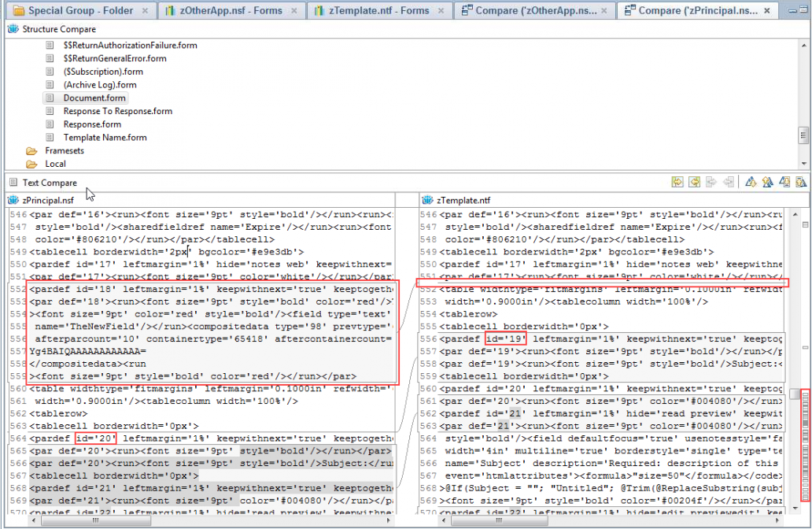Click the zTemplate.ntf database icon
Screen dimensions: 812x529
coord(427,200)
